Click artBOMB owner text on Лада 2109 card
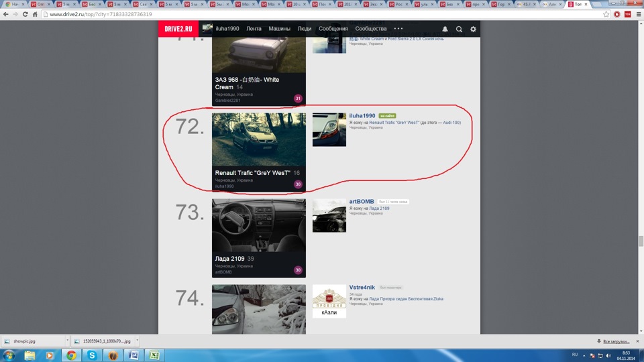Viewport: 644px width, 362px height. point(223,272)
